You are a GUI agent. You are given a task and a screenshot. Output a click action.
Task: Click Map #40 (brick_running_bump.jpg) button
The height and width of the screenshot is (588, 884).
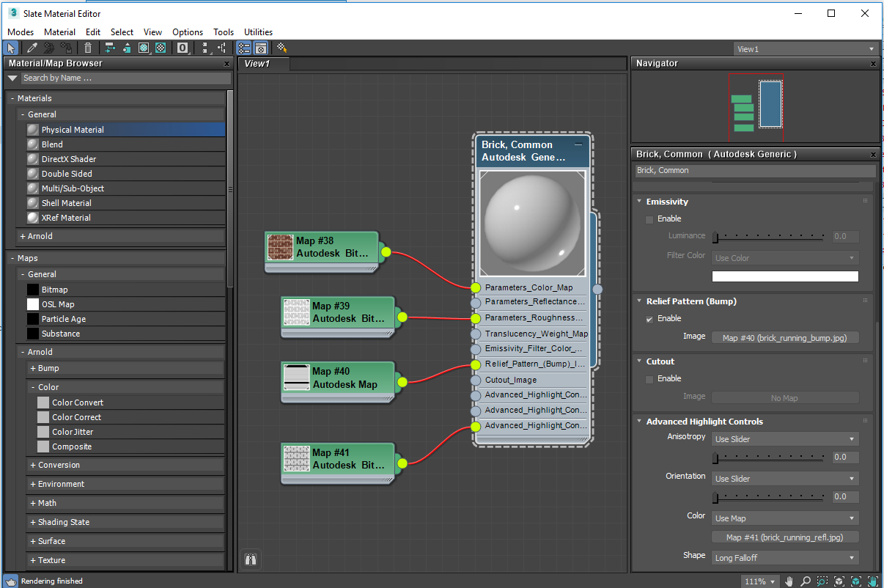click(x=785, y=338)
